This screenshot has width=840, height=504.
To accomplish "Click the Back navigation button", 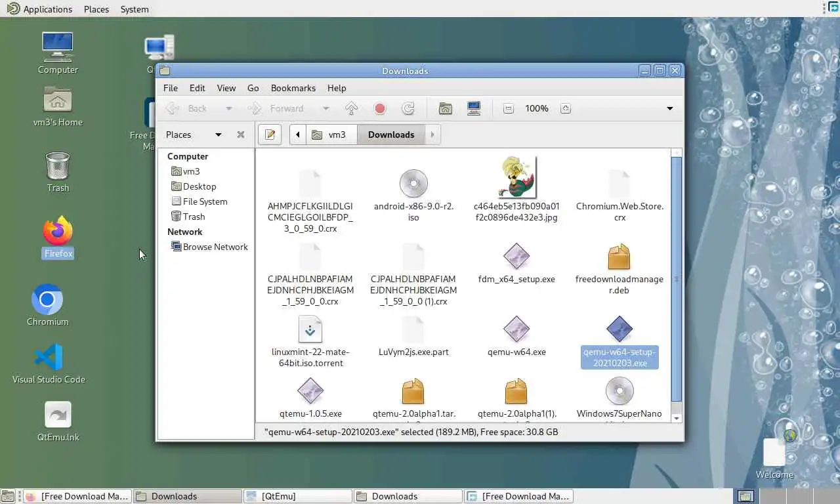I will (x=187, y=108).
